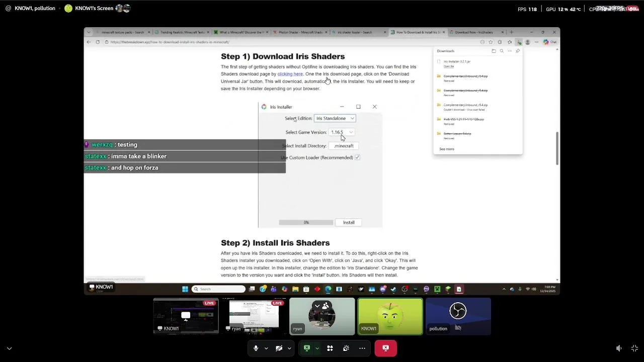Reload the page with refresh icon
Viewport: 644px width, 362px height.
pos(98,42)
